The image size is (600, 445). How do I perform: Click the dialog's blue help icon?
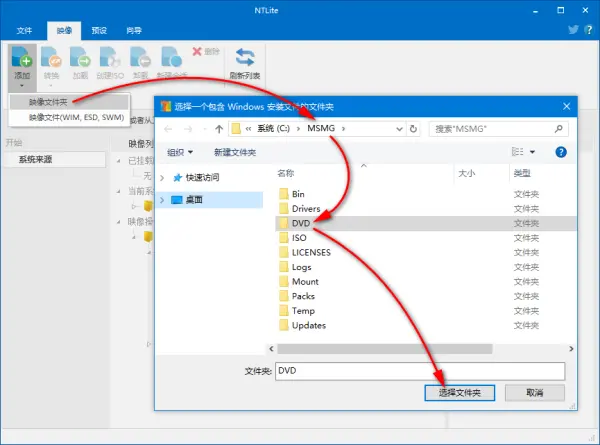point(561,152)
